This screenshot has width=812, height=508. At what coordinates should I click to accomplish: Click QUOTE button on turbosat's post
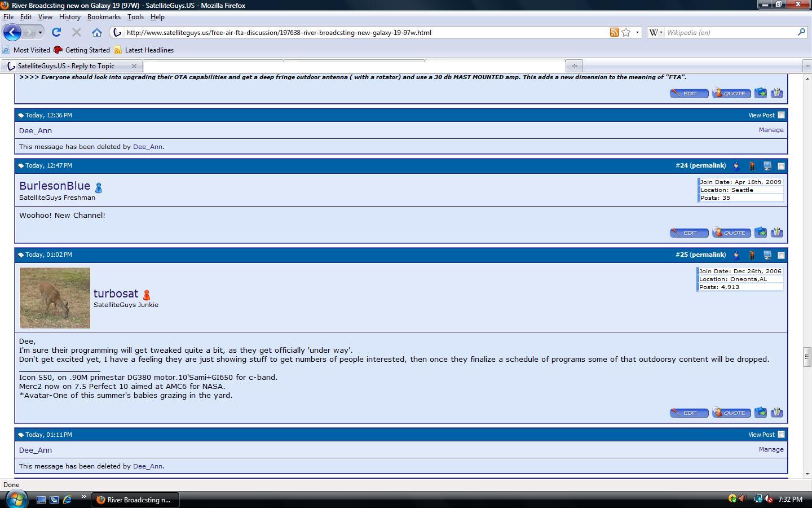[x=731, y=413]
